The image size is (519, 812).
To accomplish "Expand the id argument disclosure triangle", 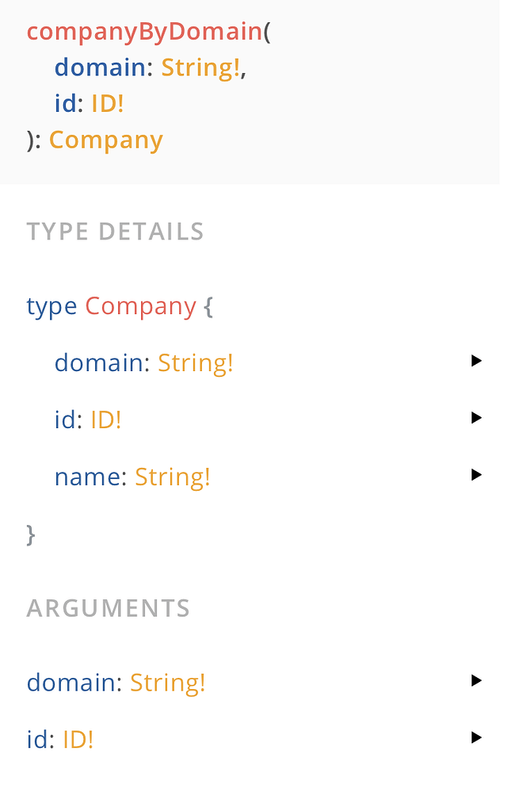I will (x=476, y=737).
